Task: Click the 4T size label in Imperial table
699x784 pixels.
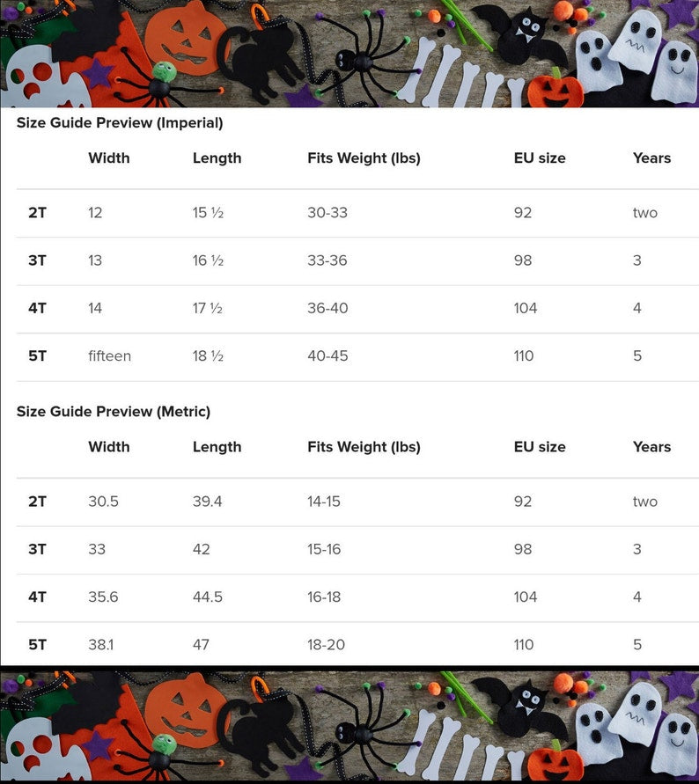Action: pyautogui.click(x=38, y=308)
